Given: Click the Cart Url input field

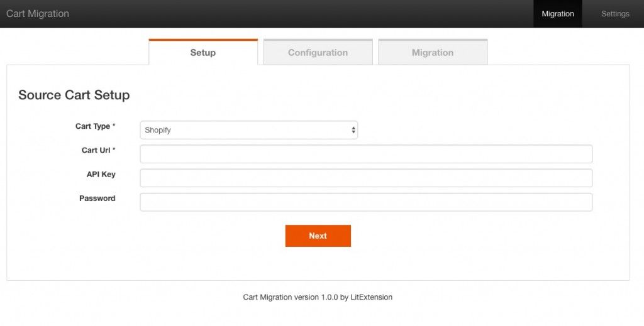Looking at the screenshot, I should (366, 154).
